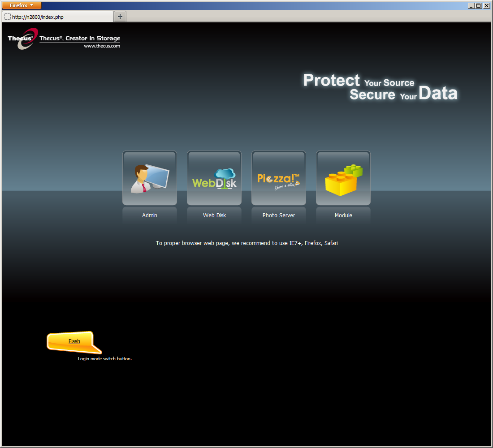
Task: Click the Thecus logo at top left
Action: click(x=23, y=39)
